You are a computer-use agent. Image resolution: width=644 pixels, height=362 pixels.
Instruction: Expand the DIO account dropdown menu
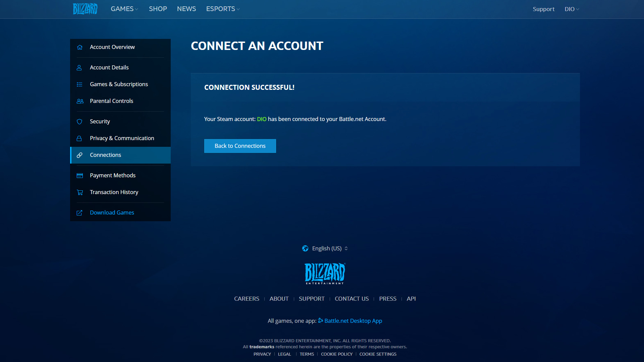(x=572, y=9)
